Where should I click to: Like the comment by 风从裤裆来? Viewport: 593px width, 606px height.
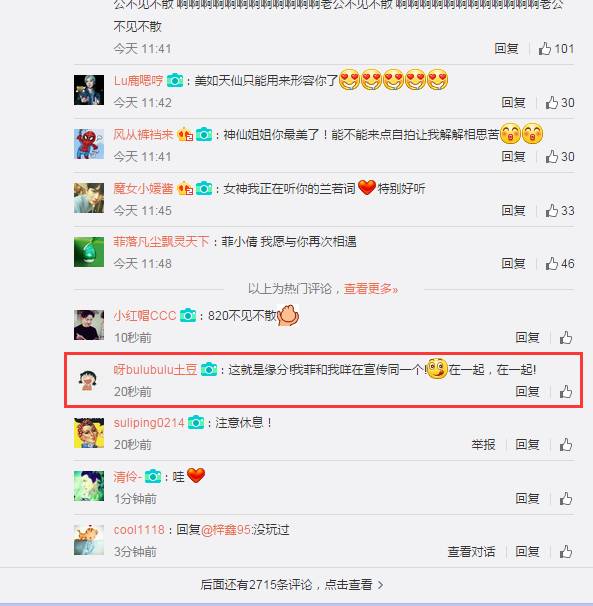(559, 157)
